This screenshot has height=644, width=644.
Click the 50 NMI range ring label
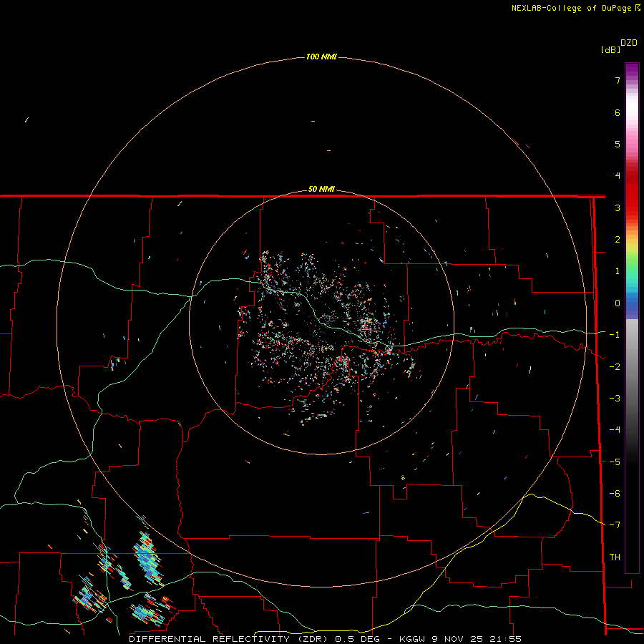pos(321,189)
